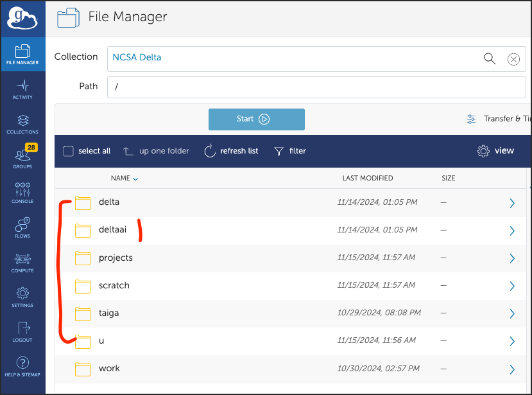
Task: Clear the NCSA Delta collection field
Action: 513,60
